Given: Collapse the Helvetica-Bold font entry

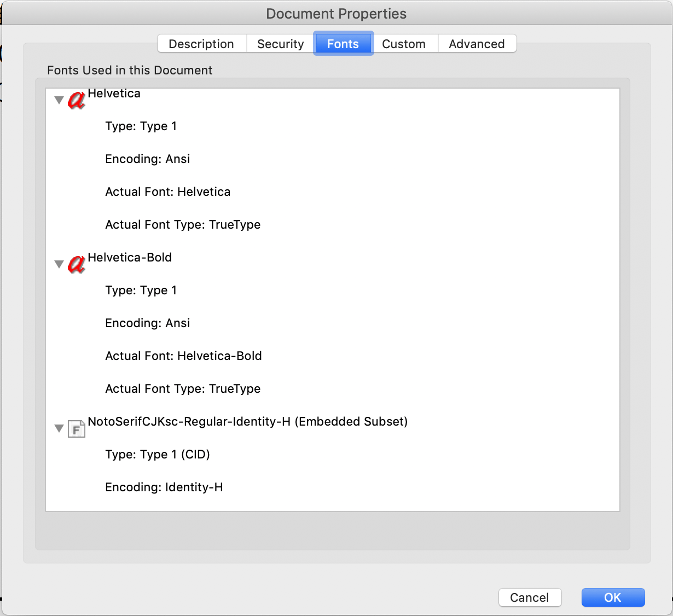Looking at the screenshot, I should pos(59,264).
